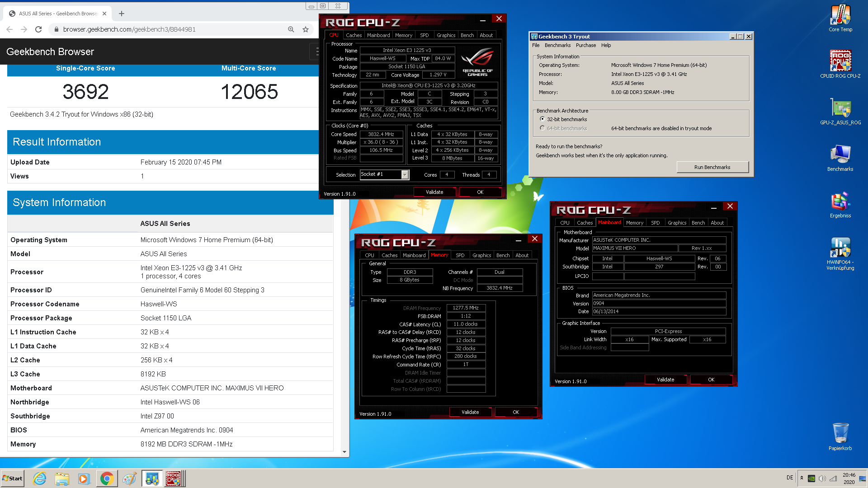Click Run Benchmarks in Geekbench 3 Tryout

712,167
